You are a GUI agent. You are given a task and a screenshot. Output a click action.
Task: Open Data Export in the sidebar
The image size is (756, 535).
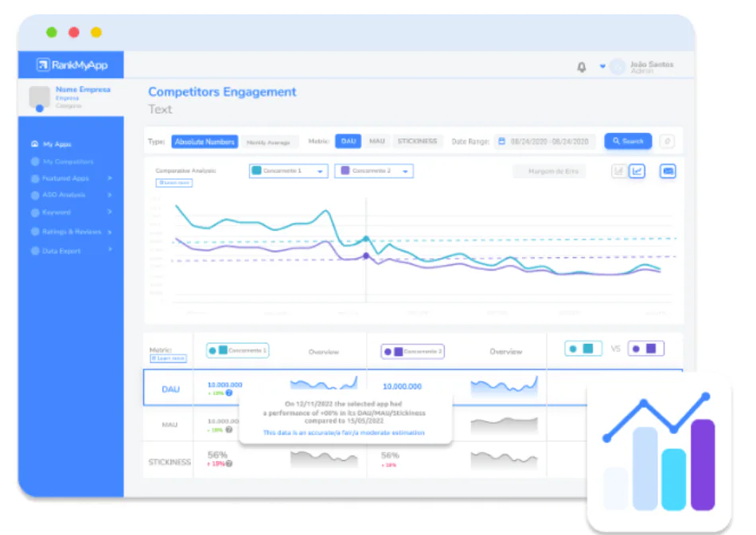click(61, 251)
